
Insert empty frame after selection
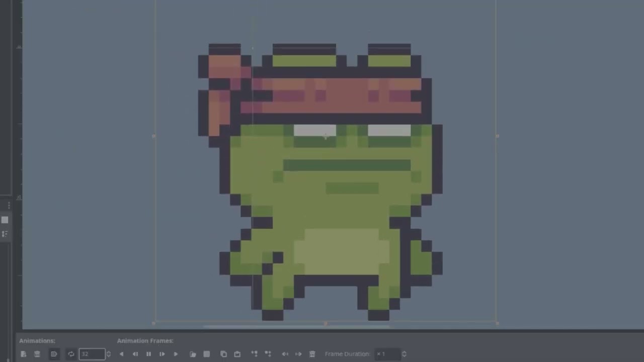click(268, 354)
